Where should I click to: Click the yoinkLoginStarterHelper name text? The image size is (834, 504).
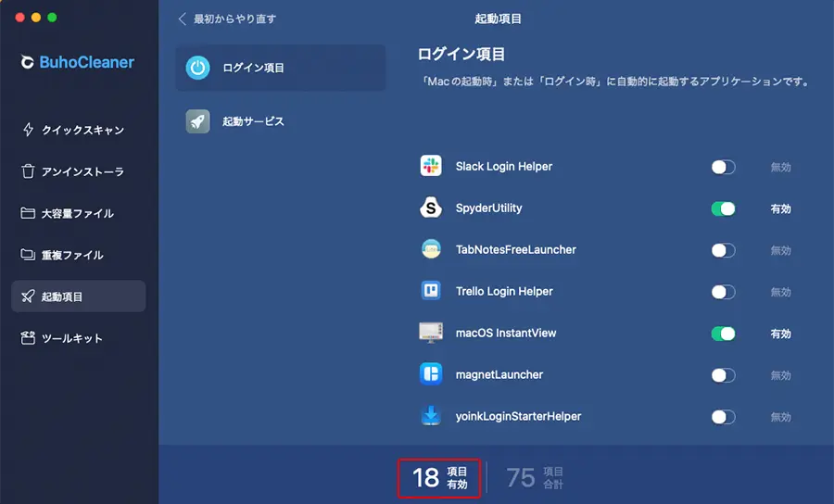519,416
